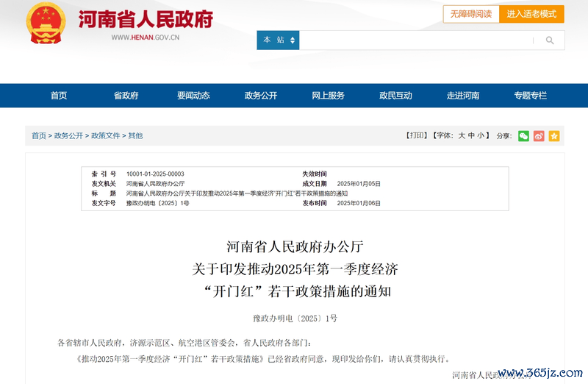Click the index number 10001-01-2025-00003

pos(155,174)
